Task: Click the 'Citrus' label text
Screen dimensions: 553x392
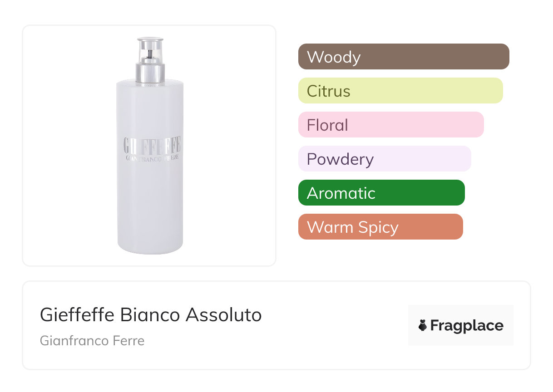Action: tap(329, 91)
